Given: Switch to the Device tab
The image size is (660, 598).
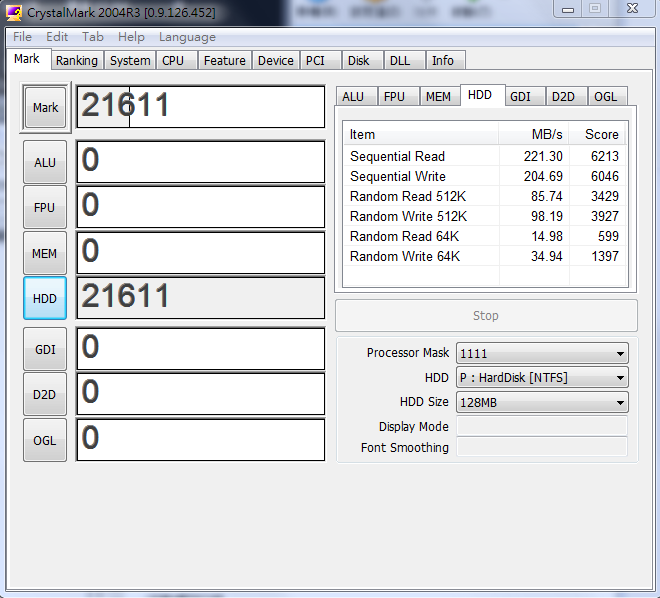Looking at the screenshot, I should [276, 61].
